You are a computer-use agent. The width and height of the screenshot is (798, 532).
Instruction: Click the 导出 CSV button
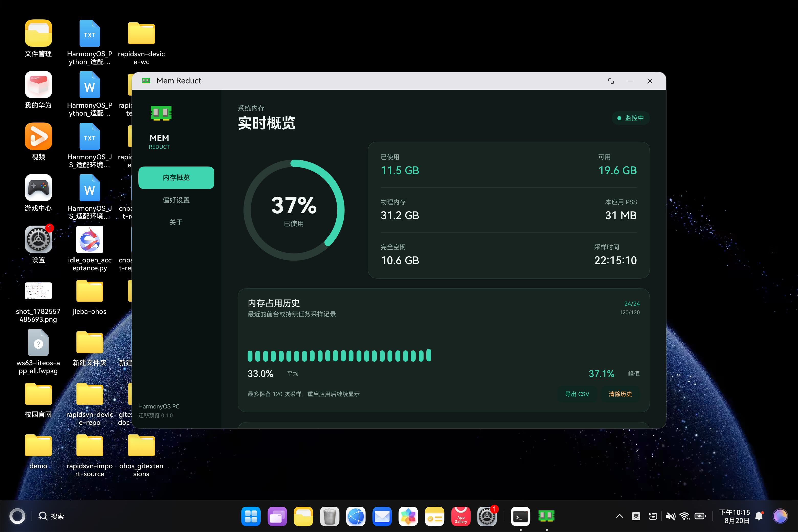pyautogui.click(x=577, y=394)
